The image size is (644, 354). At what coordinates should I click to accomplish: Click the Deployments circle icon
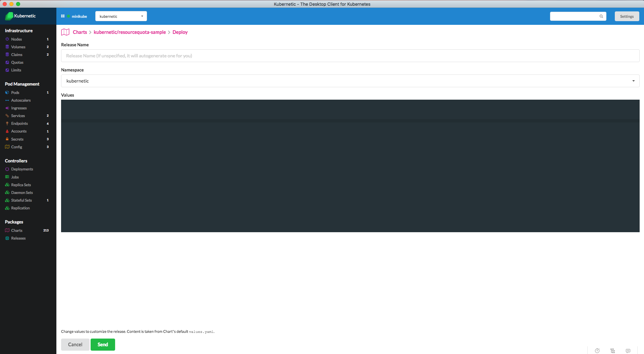click(x=7, y=169)
